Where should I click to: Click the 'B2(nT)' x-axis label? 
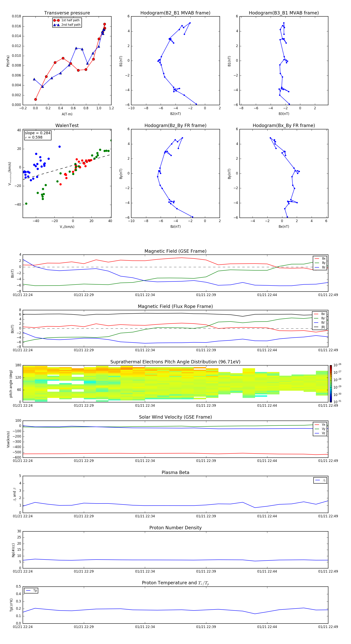click(x=175, y=114)
